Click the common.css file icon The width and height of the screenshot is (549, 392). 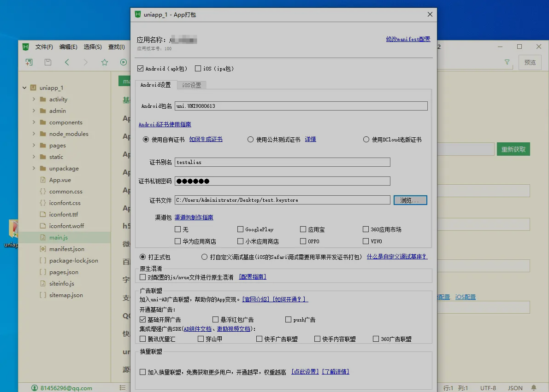pos(43,192)
